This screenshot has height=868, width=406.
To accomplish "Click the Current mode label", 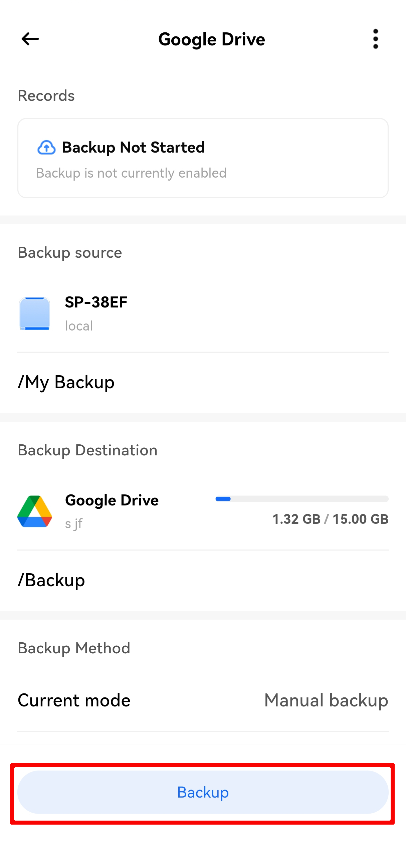I will [74, 700].
